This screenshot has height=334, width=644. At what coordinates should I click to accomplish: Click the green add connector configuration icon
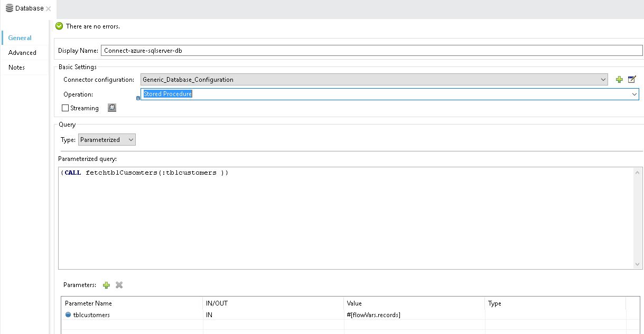(619, 80)
